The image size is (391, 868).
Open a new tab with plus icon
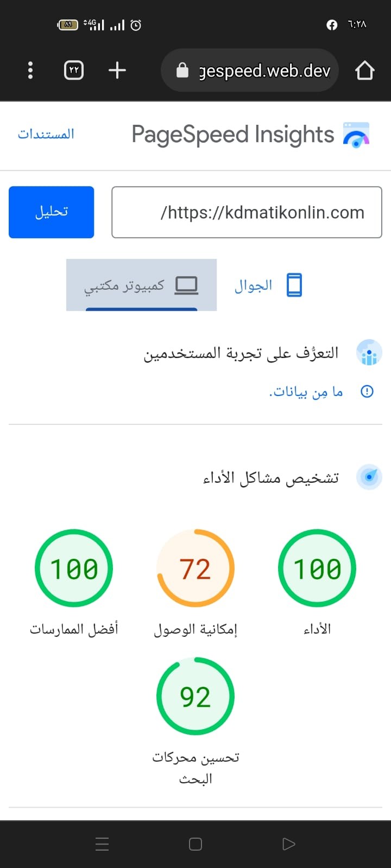117,70
